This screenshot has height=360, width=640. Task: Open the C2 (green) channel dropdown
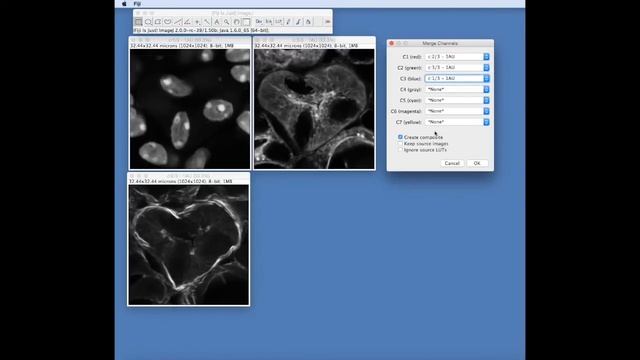[457, 67]
